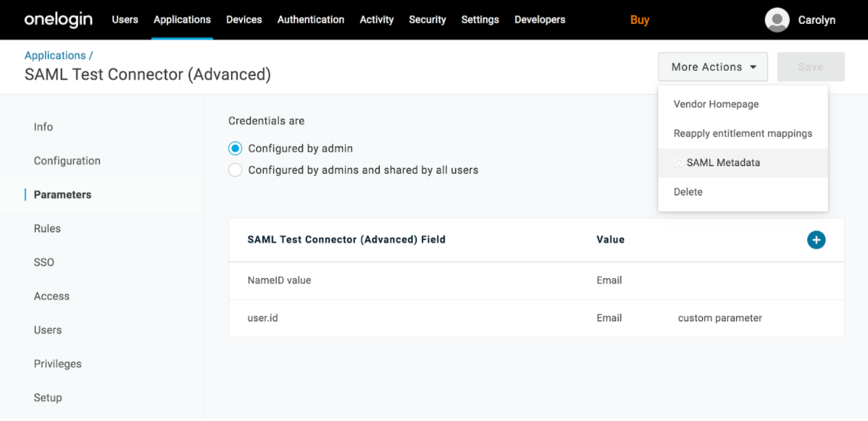Open the SSO sidebar section
Image resolution: width=868 pixels, height=421 pixels.
(x=44, y=262)
